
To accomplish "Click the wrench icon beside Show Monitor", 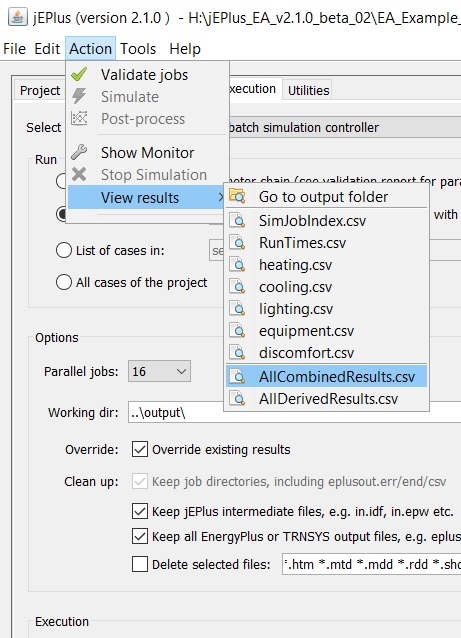I will pos(79,152).
